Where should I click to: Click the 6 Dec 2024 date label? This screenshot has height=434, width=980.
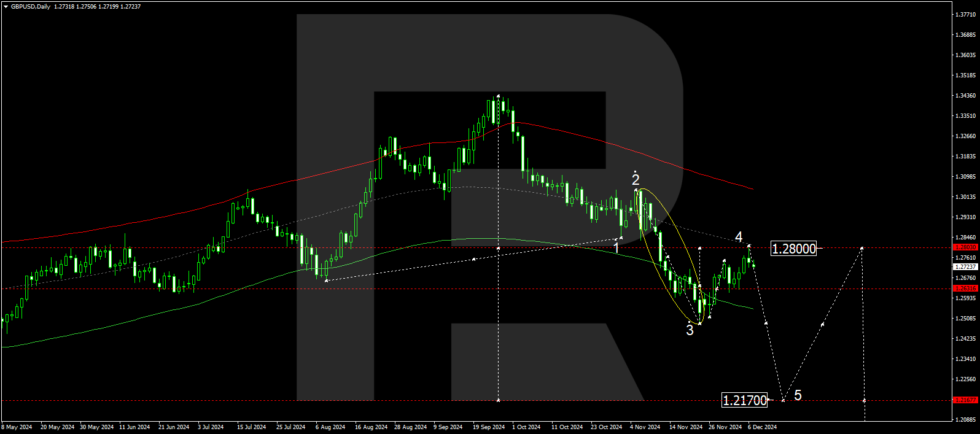(x=762, y=427)
